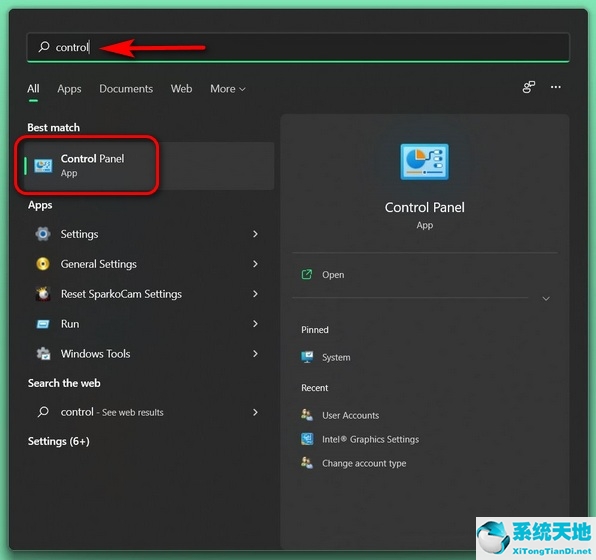Select Settings app result text
This screenshot has width=596, height=560.
[79, 234]
